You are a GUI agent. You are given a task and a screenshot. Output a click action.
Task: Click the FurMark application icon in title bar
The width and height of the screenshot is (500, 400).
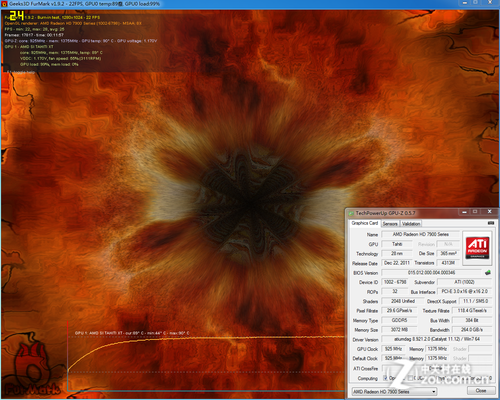[x=4, y=4]
